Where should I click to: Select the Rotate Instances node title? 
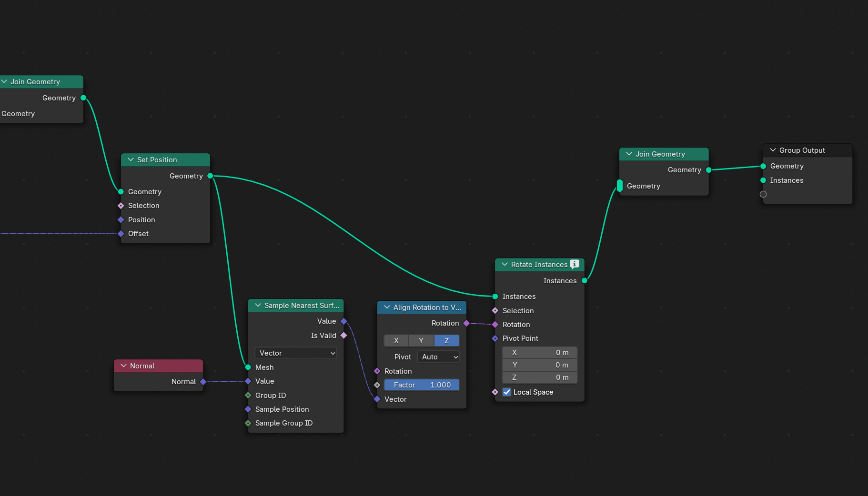pyautogui.click(x=539, y=265)
